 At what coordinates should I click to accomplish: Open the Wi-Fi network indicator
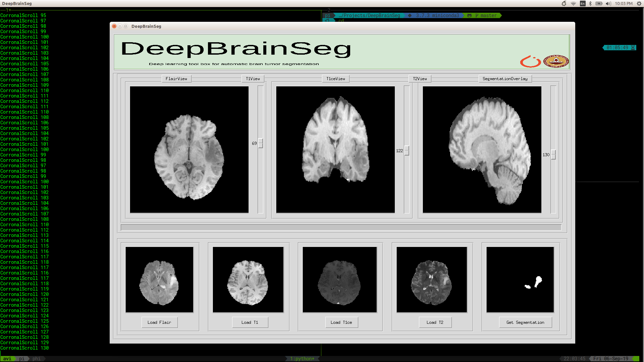[573, 4]
